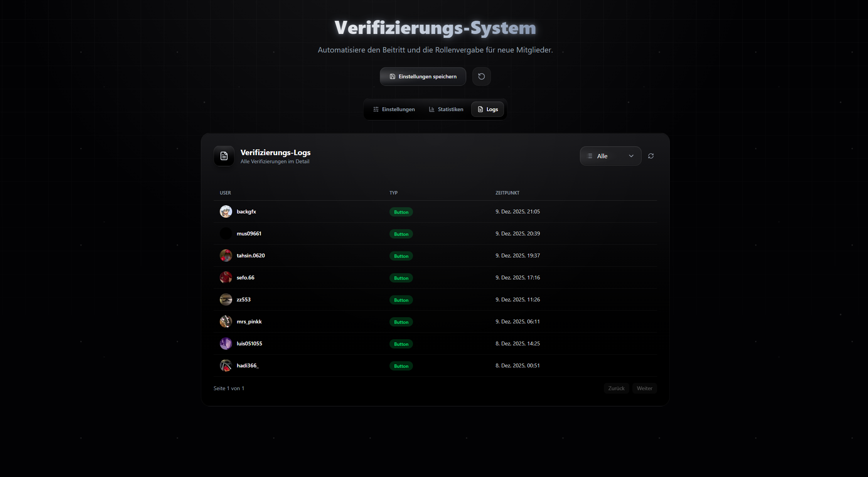868x477 pixels.
Task: Click the avatar of user sefo.66
Action: point(226,277)
